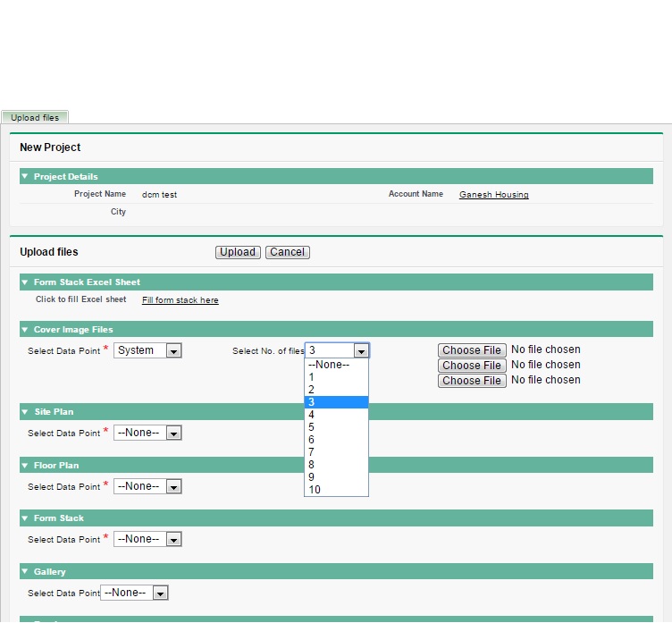
Task: Collapse the Site Plan section arrow
Action: [25, 412]
